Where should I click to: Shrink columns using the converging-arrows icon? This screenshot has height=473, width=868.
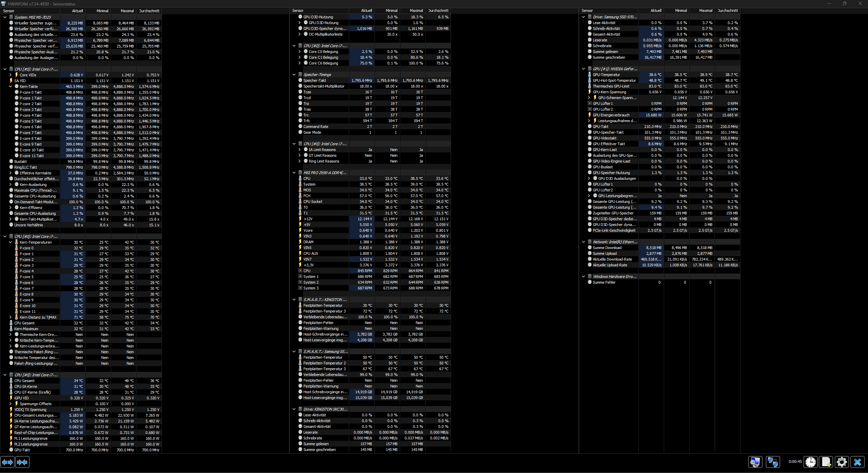(x=22, y=462)
